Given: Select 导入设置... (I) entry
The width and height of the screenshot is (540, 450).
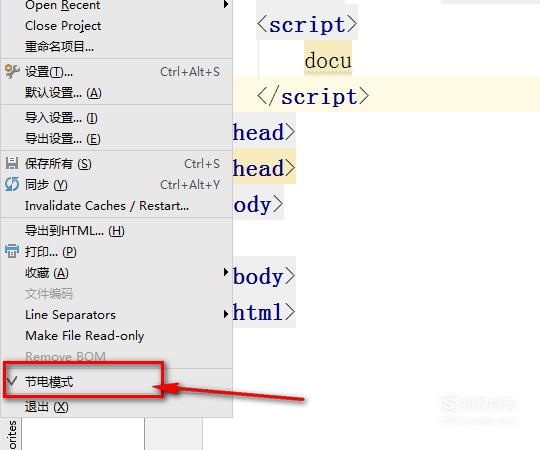Looking at the screenshot, I should (x=61, y=118).
